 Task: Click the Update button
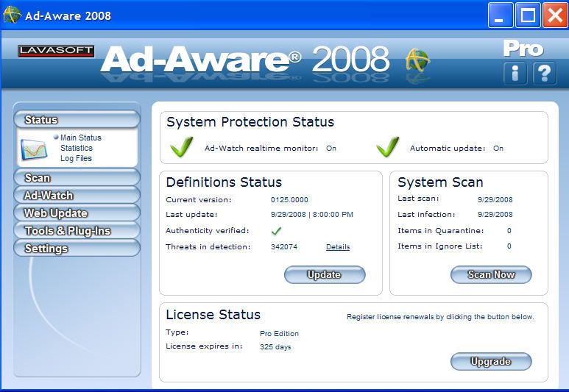tap(325, 275)
